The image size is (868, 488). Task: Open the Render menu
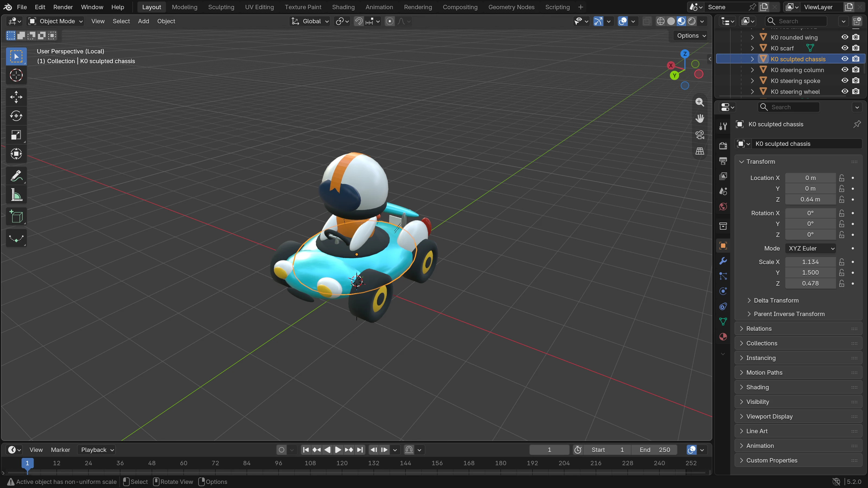click(x=63, y=7)
